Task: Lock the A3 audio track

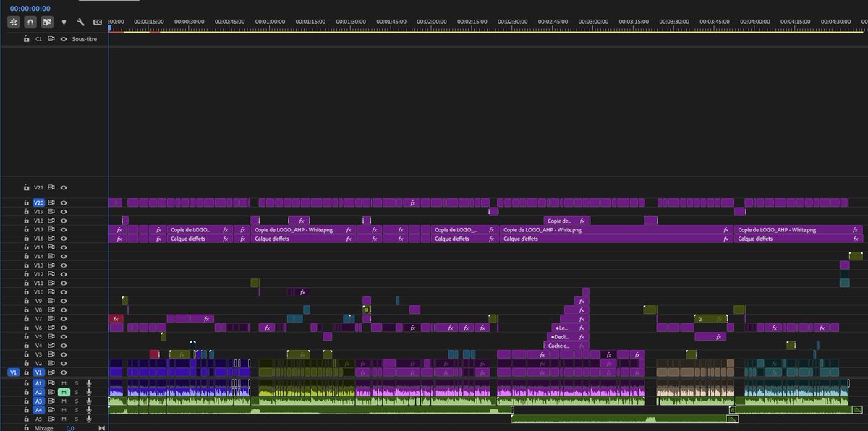Action: pyautogui.click(x=27, y=401)
